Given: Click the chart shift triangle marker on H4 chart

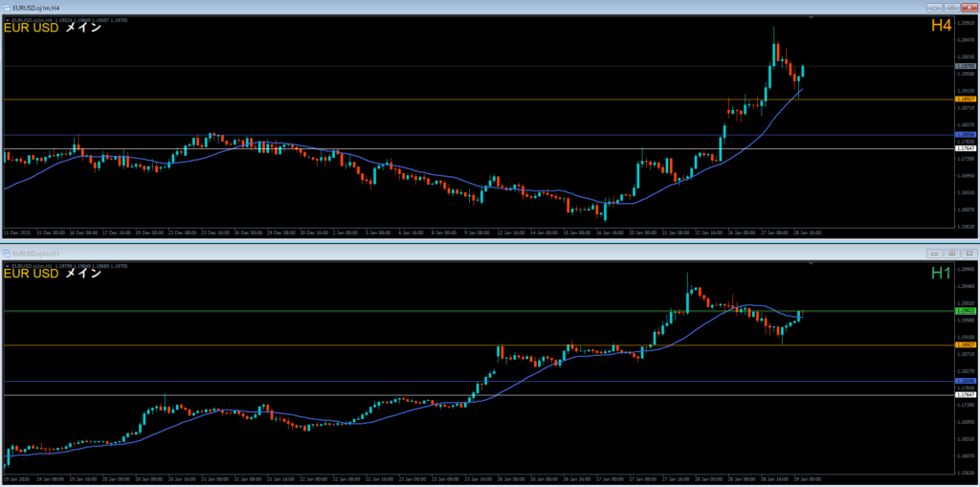Looking at the screenshot, I should (812, 17).
